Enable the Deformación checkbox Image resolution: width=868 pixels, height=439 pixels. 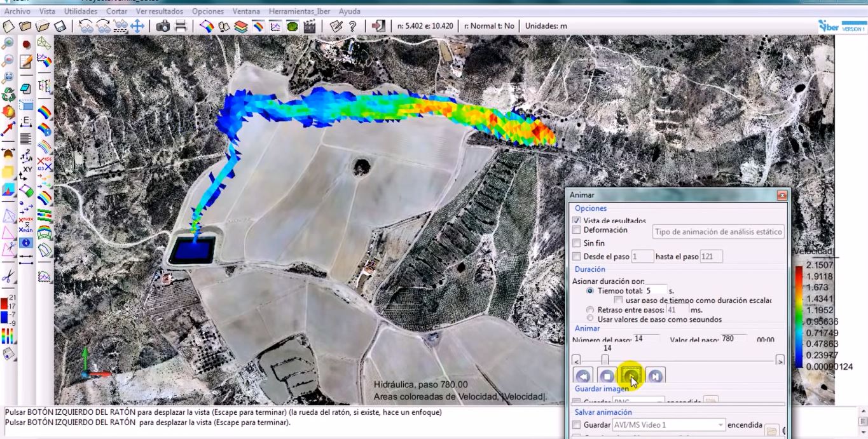(x=577, y=230)
